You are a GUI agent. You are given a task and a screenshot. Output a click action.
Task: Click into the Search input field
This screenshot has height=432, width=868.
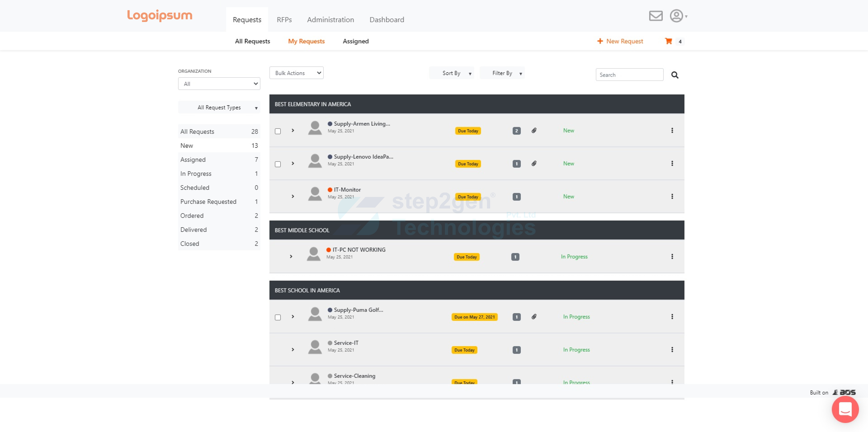[629, 75]
